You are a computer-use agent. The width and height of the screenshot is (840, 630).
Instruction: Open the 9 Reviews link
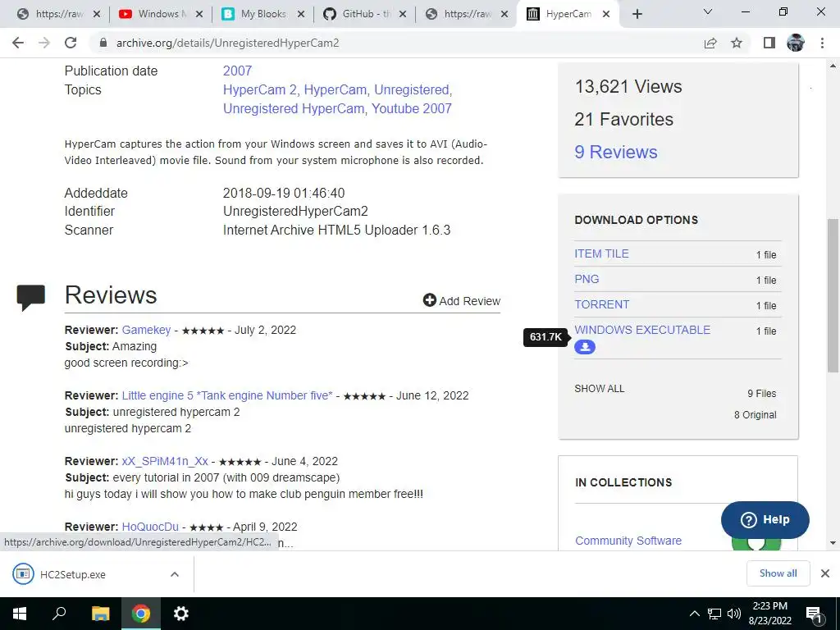[x=615, y=152]
